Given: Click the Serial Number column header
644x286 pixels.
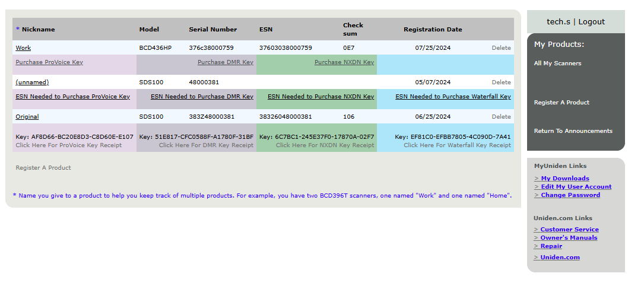Looking at the screenshot, I should tap(212, 29).
